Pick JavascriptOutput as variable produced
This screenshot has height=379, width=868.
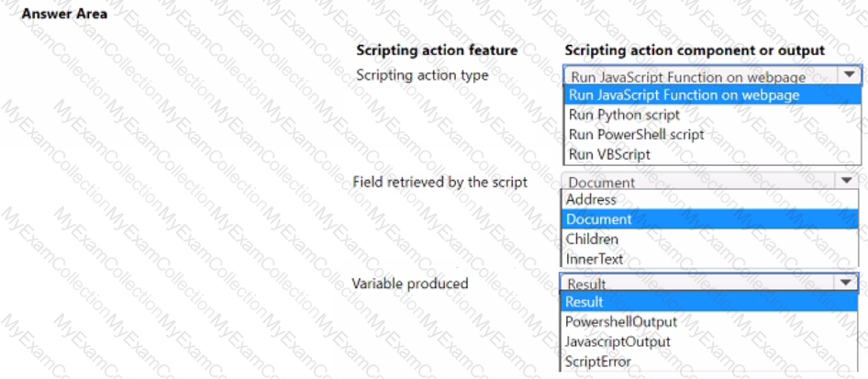click(x=618, y=341)
